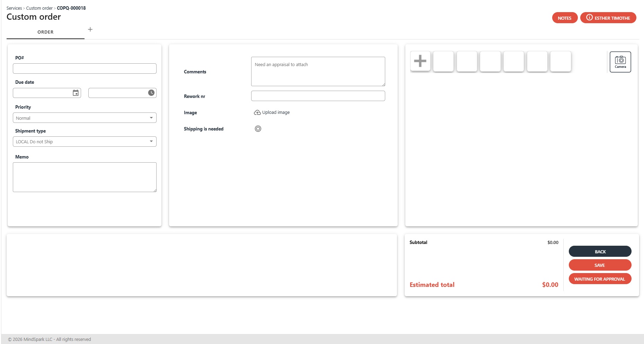Switch to the ORDER tab
The image size is (644, 344).
coord(45,32)
